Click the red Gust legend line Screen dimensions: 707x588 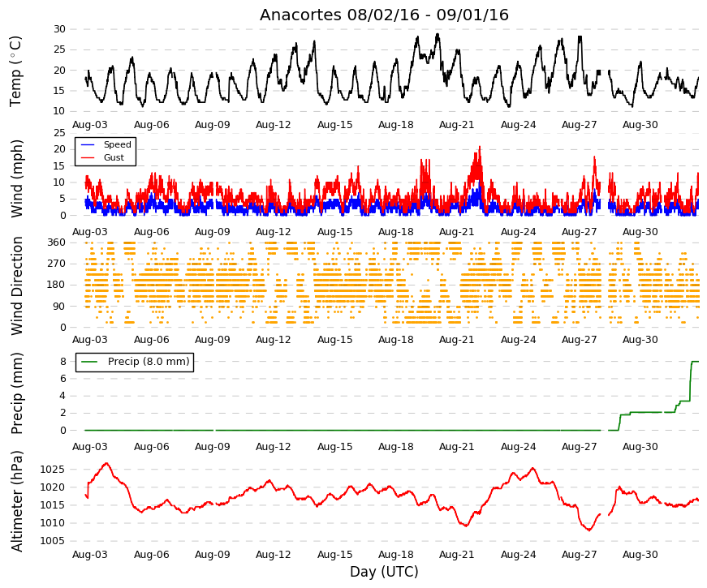coord(88,157)
